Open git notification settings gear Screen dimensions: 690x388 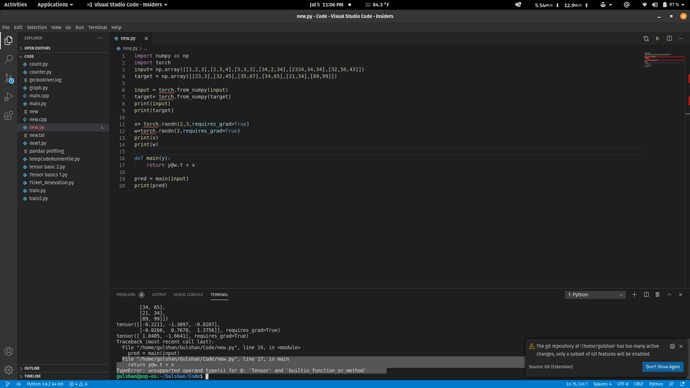672,346
